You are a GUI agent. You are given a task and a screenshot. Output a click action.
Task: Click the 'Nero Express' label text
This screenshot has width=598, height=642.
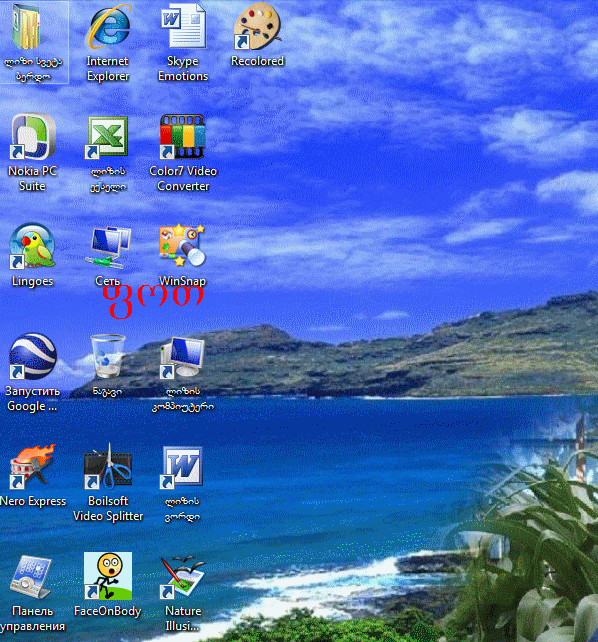point(33,501)
